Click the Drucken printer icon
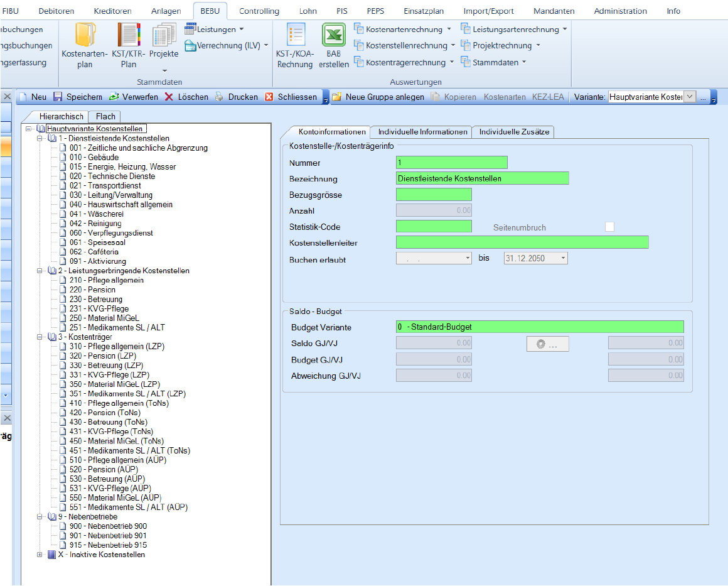728x586 pixels. (x=219, y=97)
